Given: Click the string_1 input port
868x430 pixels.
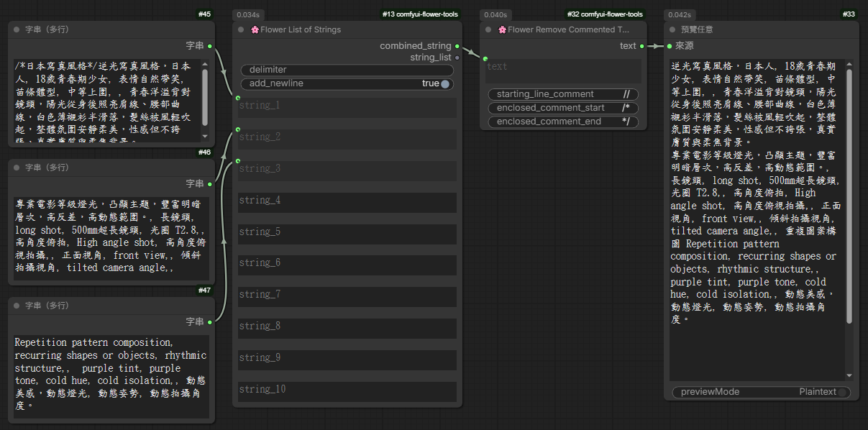Looking at the screenshot, I should click(238, 97).
